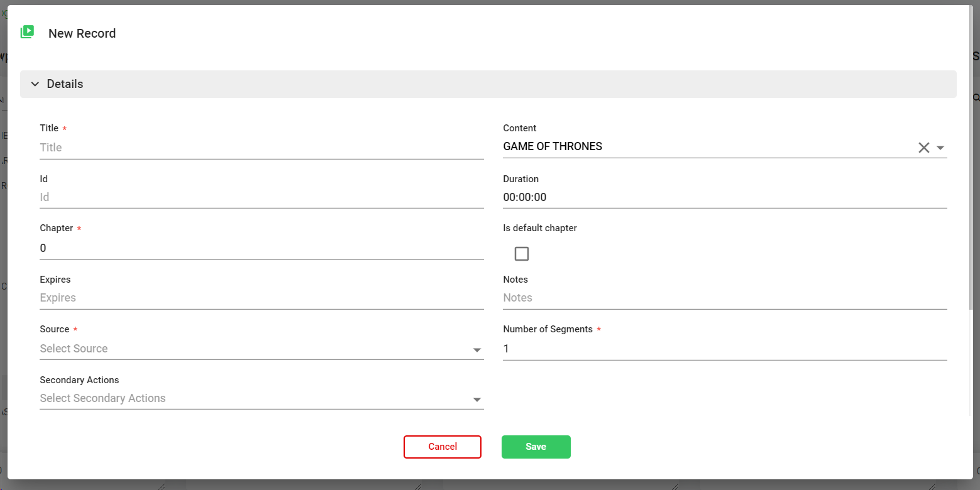Click the Expires date field
The height and width of the screenshot is (490, 980).
[x=261, y=298]
